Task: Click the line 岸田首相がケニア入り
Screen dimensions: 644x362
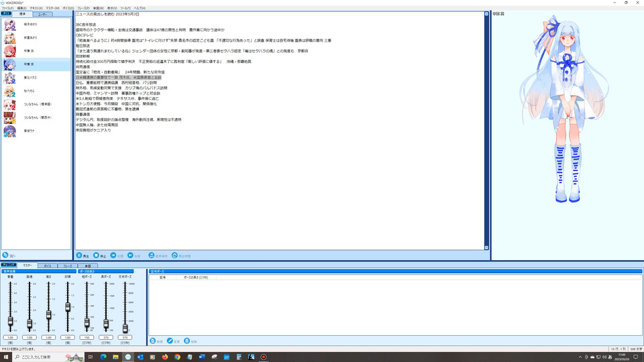Action: coord(93,130)
